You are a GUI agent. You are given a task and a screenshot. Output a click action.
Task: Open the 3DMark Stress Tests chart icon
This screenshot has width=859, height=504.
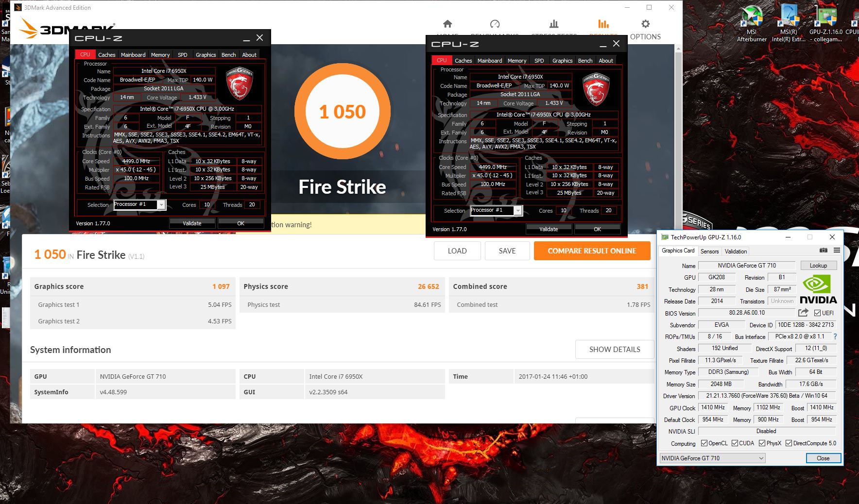click(x=554, y=24)
